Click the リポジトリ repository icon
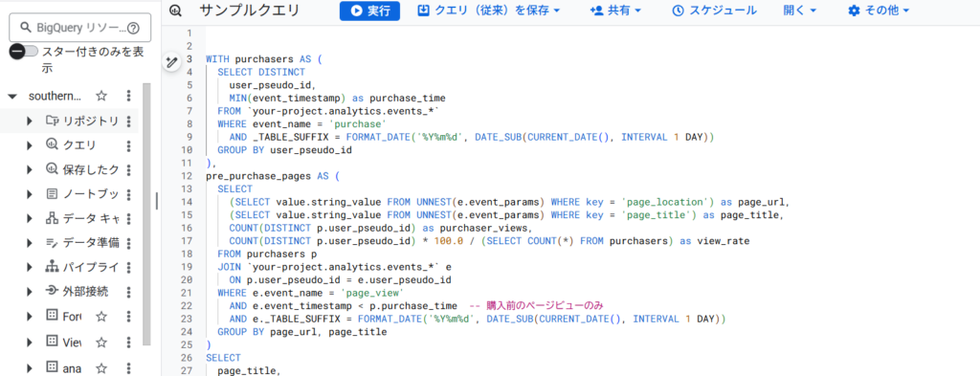 point(53,121)
